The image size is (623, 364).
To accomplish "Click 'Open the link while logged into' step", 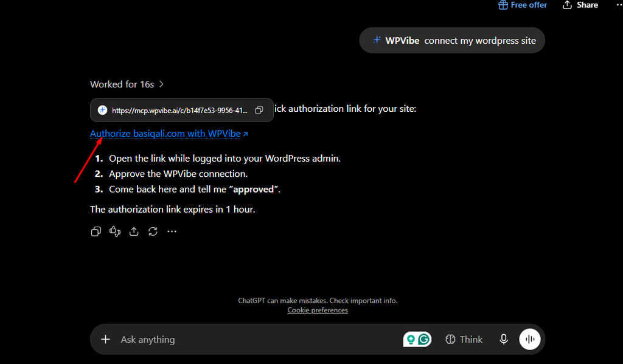I will [224, 159].
